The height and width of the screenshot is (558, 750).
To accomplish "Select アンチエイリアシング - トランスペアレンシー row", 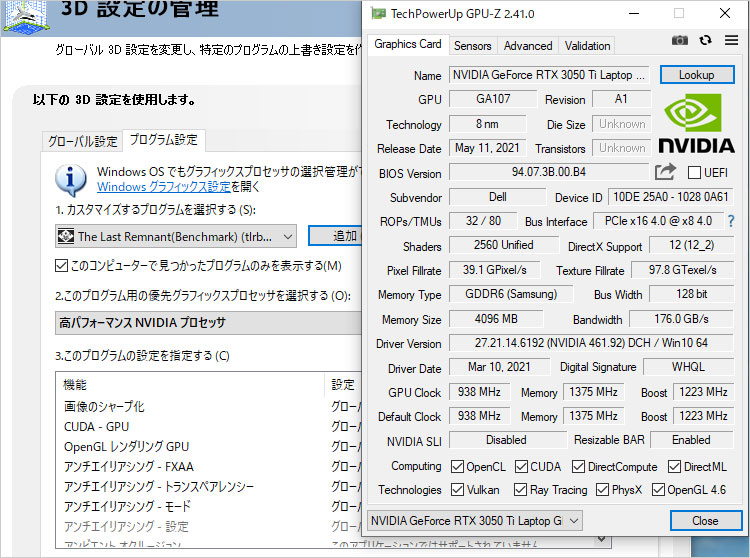I will pyautogui.click(x=208, y=487).
